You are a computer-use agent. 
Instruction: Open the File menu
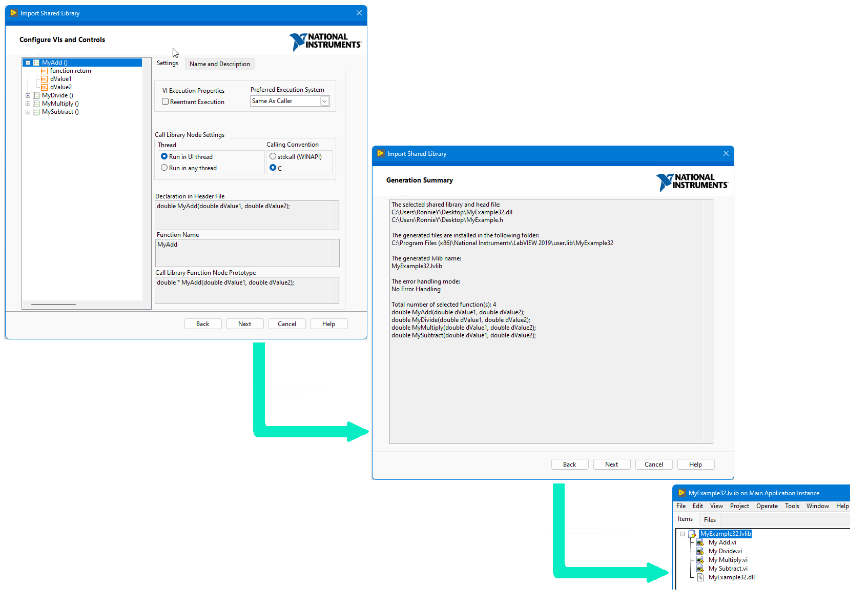pyautogui.click(x=681, y=506)
